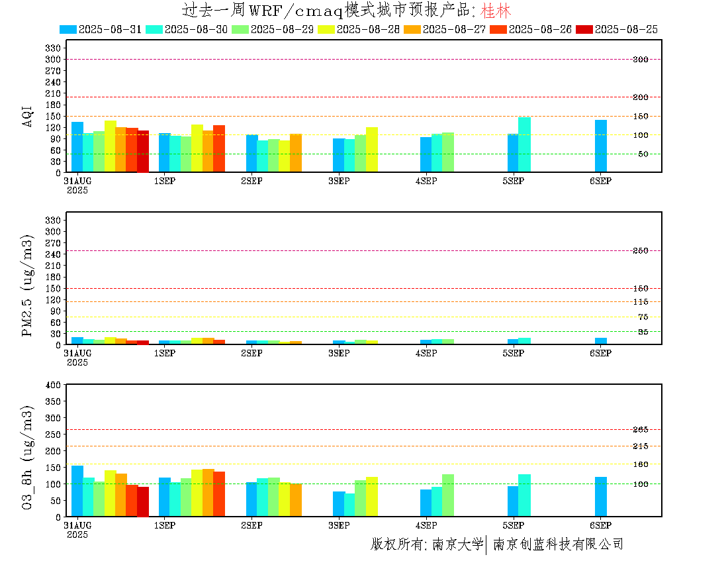Click the 3SEP date label under PM2.5 chart

point(339,354)
